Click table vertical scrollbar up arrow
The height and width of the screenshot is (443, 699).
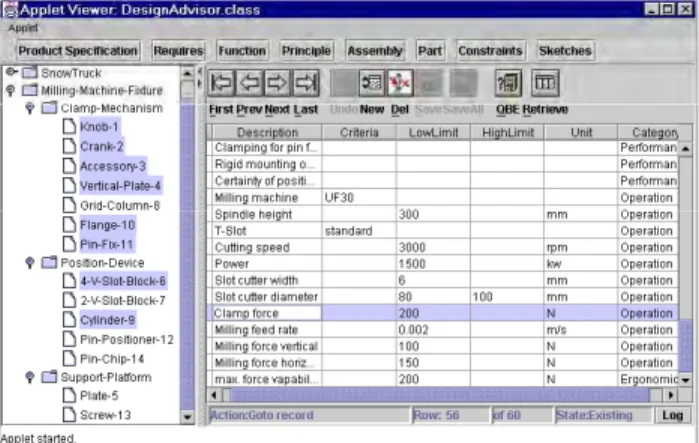pyautogui.click(x=685, y=149)
